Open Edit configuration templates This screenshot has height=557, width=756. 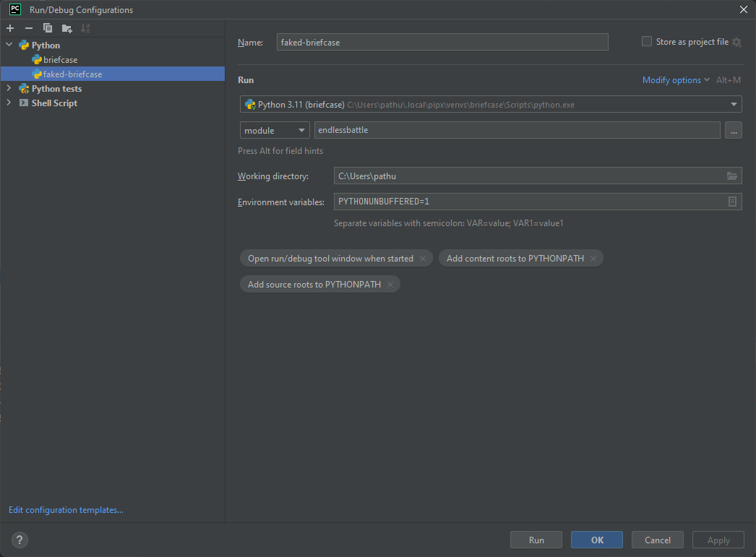[66, 509]
